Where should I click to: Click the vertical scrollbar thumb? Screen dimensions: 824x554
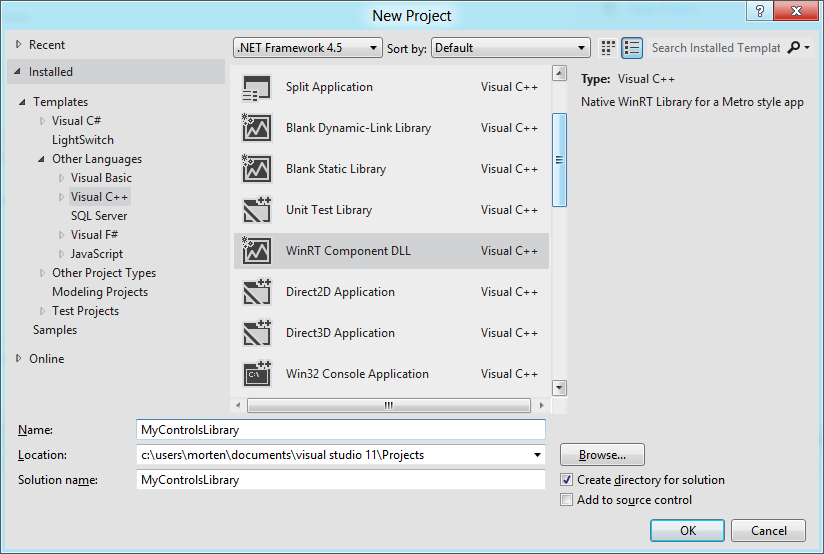tap(560, 160)
